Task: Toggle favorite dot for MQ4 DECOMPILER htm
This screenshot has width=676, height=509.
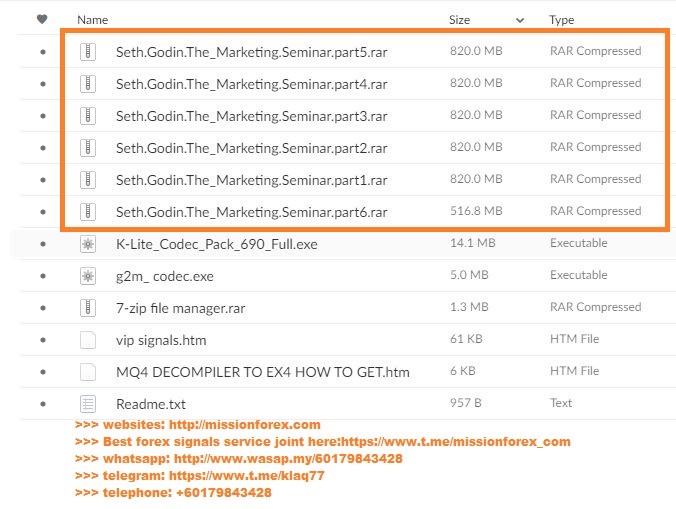Action: (x=43, y=372)
